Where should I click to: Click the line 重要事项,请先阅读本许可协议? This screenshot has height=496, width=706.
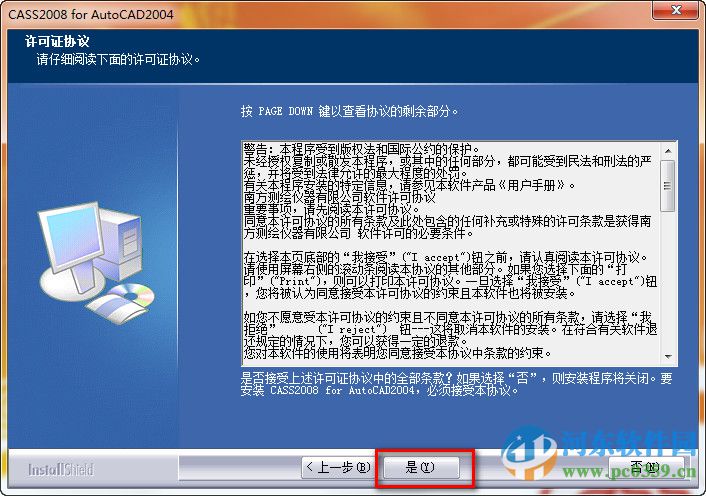(x=331, y=209)
